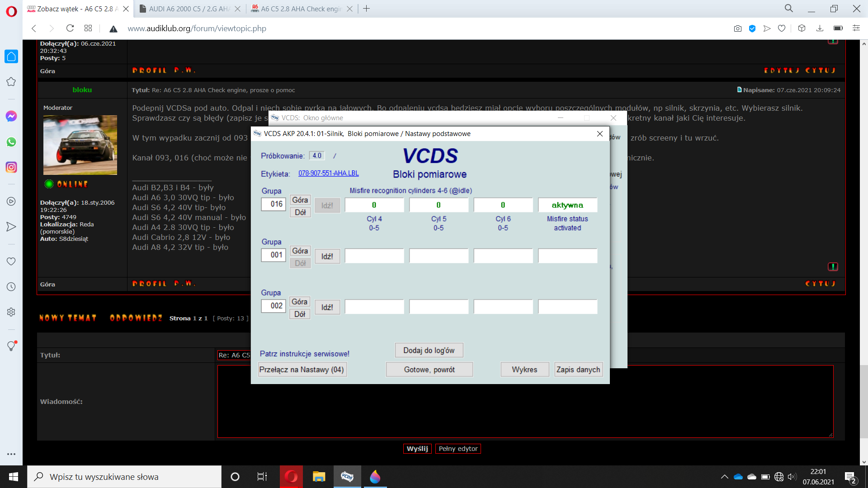The height and width of the screenshot is (488, 868).
Task: Open Task View on taskbar
Action: point(262,477)
